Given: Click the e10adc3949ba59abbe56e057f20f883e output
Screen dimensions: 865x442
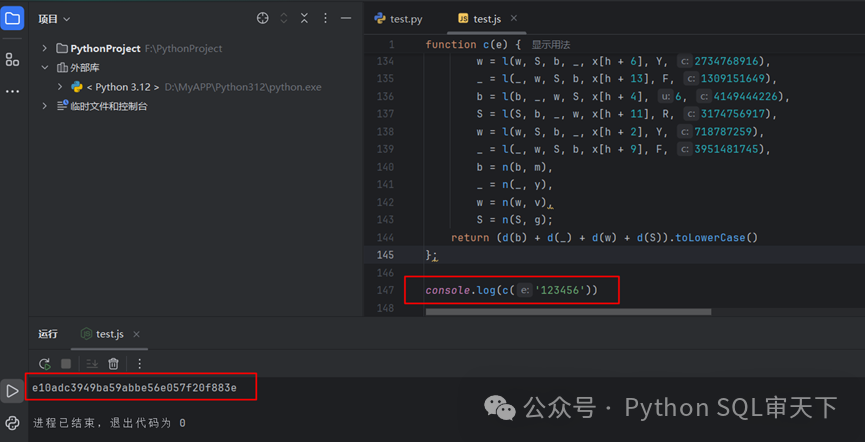Looking at the screenshot, I should click(x=134, y=388).
